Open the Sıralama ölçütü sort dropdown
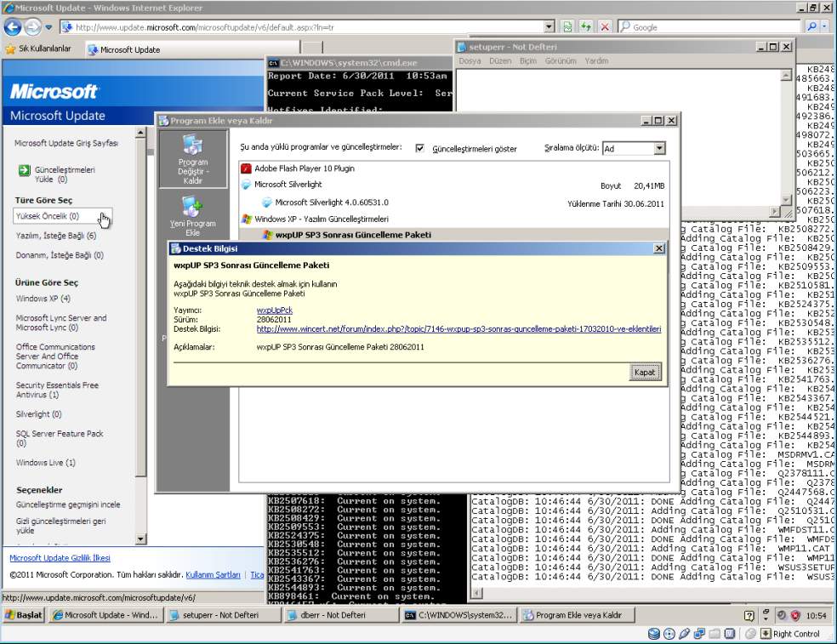This screenshot has height=644, width=837. [x=658, y=148]
